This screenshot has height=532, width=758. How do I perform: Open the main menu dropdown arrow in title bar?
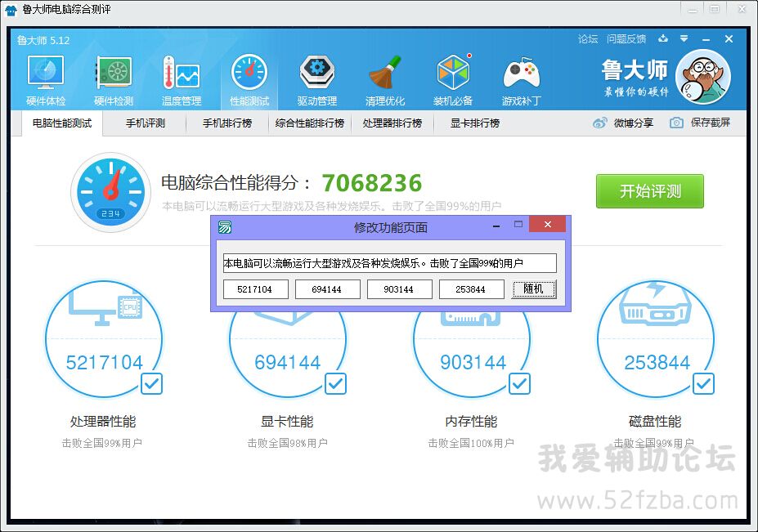pos(684,38)
